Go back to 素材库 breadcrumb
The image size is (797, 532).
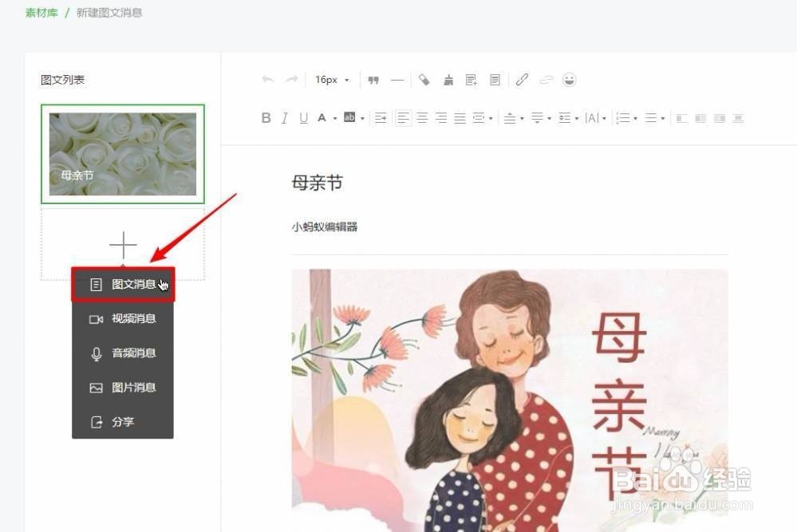pyautogui.click(x=41, y=13)
